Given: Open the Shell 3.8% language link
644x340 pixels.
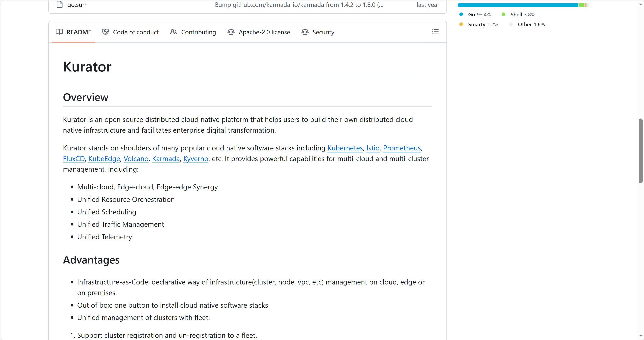Looking at the screenshot, I should 522,15.
